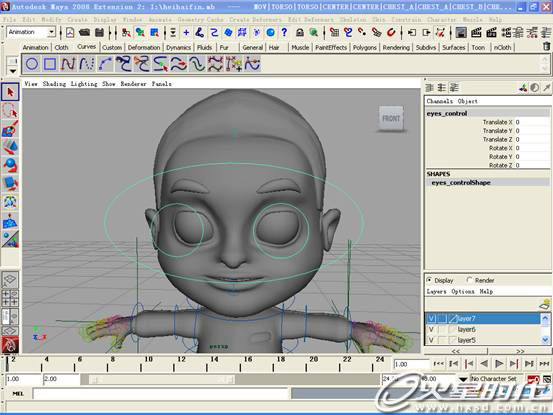Image resolution: width=553 pixels, height=415 pixels.
Task: Open the viewport Panels menu
Action: coord(162,84)
